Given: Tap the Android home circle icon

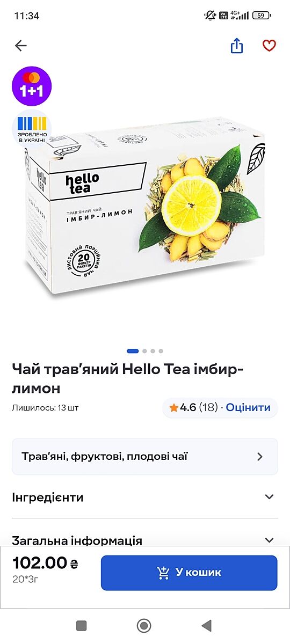Looking at the screenshot, I should [144, 625].
